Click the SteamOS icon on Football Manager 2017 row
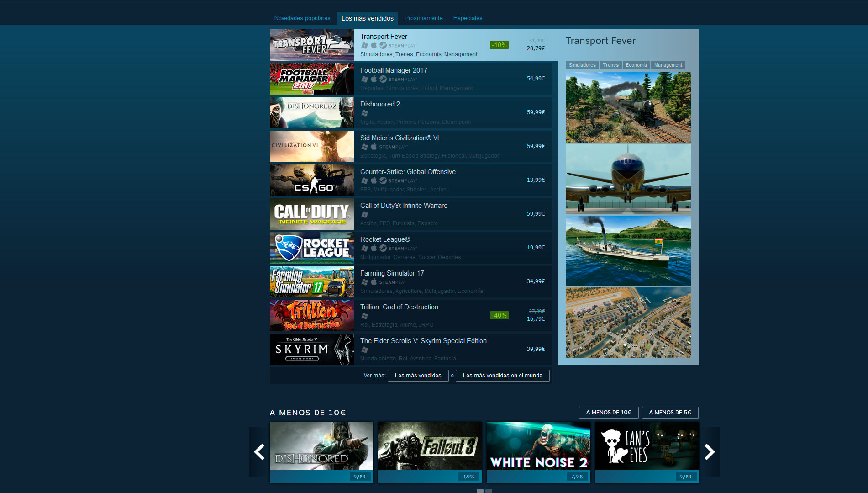The height and width of the screenshot is (493, 868). (x=383, y=79)
